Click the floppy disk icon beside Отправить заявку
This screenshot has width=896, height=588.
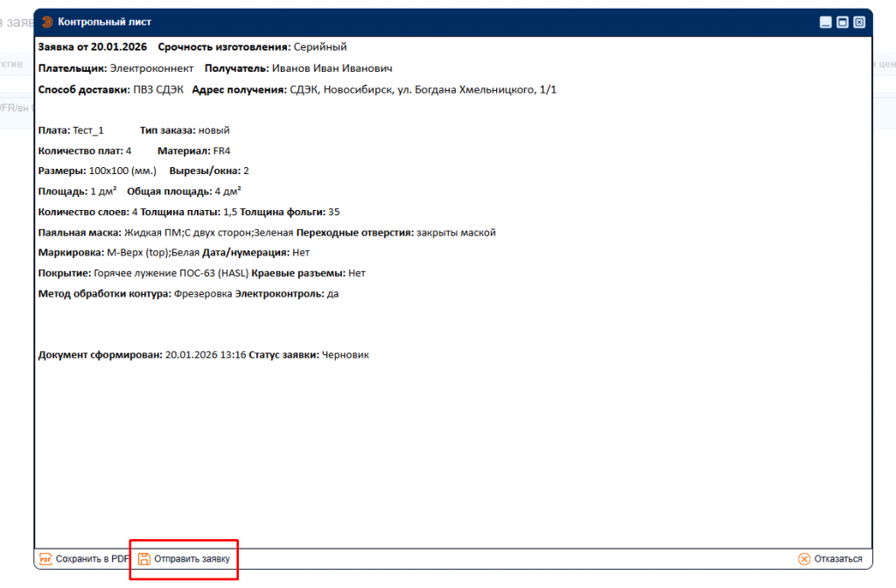pyautogui.click(x=143, y=559)
